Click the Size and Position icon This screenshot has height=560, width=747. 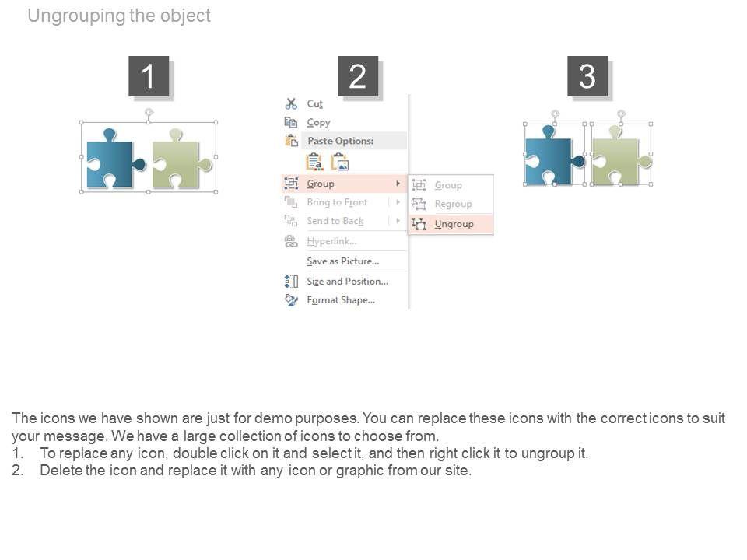coord(291,281)
